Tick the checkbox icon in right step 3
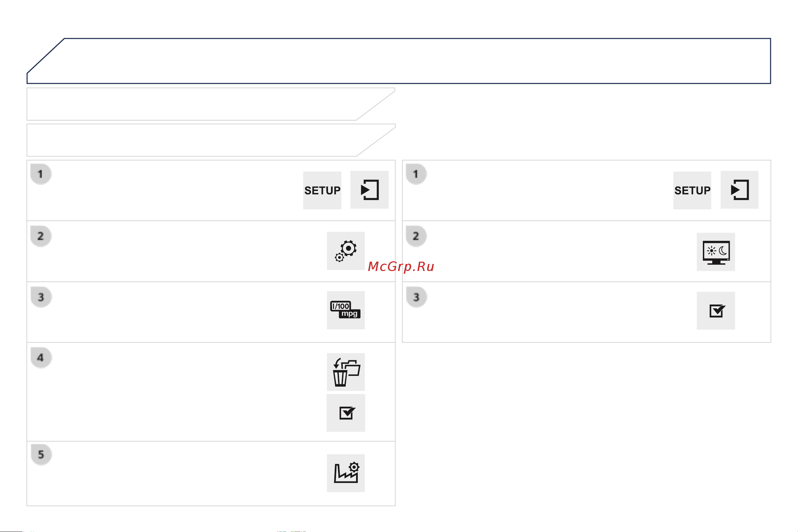 tap(716, 311)
